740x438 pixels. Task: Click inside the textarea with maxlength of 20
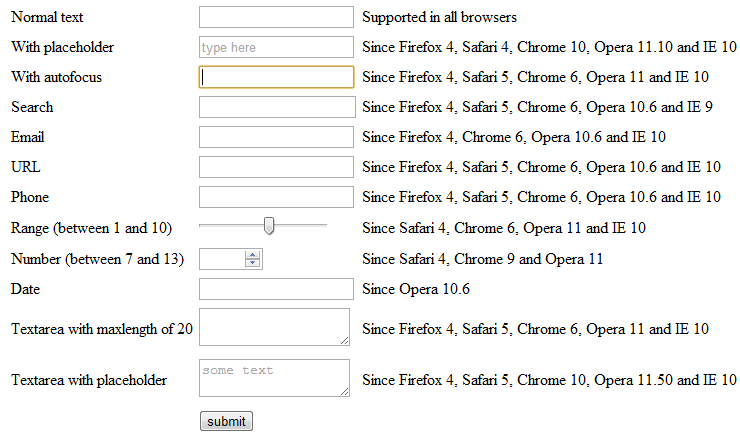coord(272,327)
